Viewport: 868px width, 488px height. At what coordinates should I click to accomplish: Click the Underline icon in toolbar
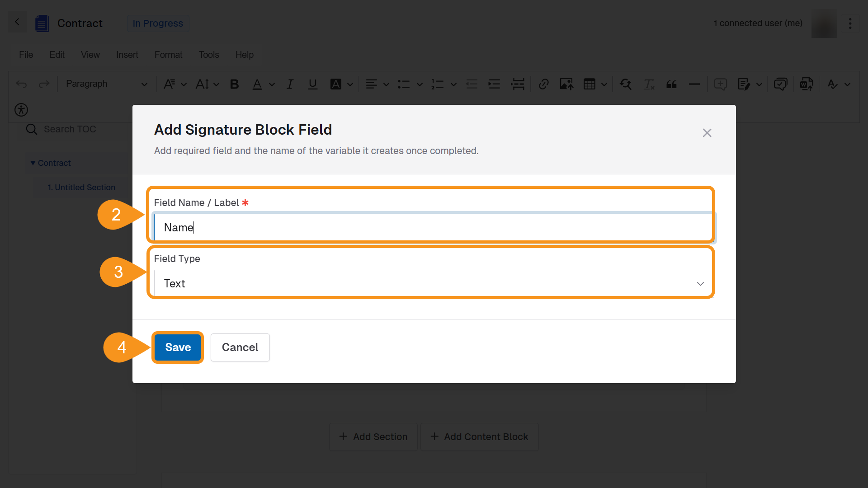point(312,84)
